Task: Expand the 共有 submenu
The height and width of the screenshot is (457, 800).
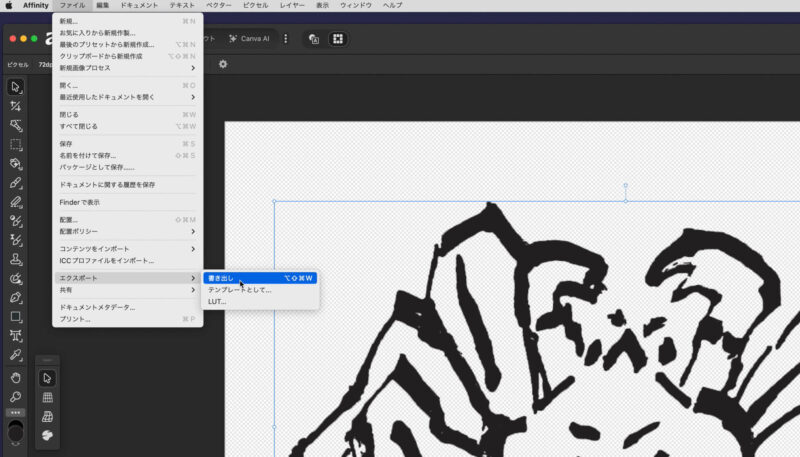Action: pyautogui.click(x=128, y=290)
